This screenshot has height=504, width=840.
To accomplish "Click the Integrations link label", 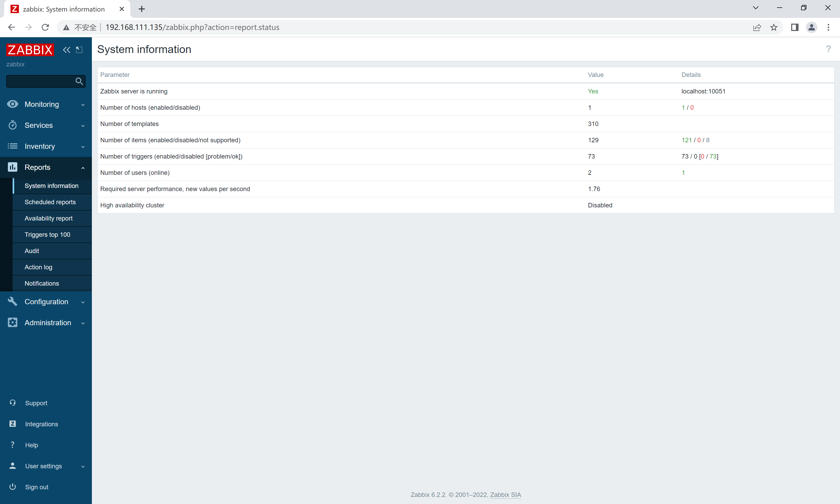I will click(41, 424).
